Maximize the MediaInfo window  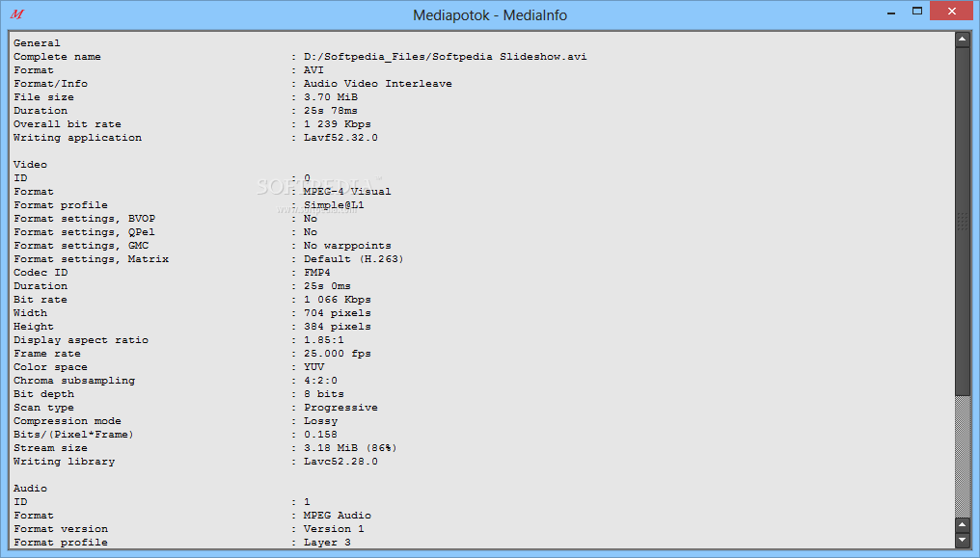coord(917,12)
